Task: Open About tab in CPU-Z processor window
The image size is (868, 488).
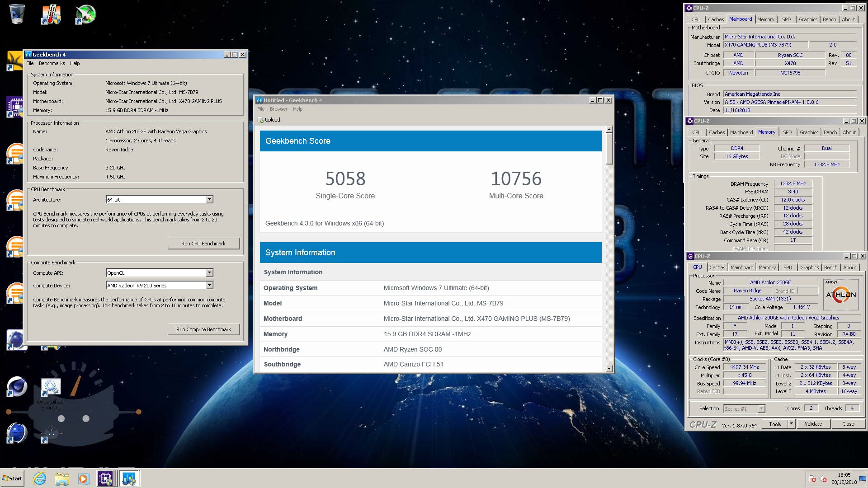Action: pos(849,267)
